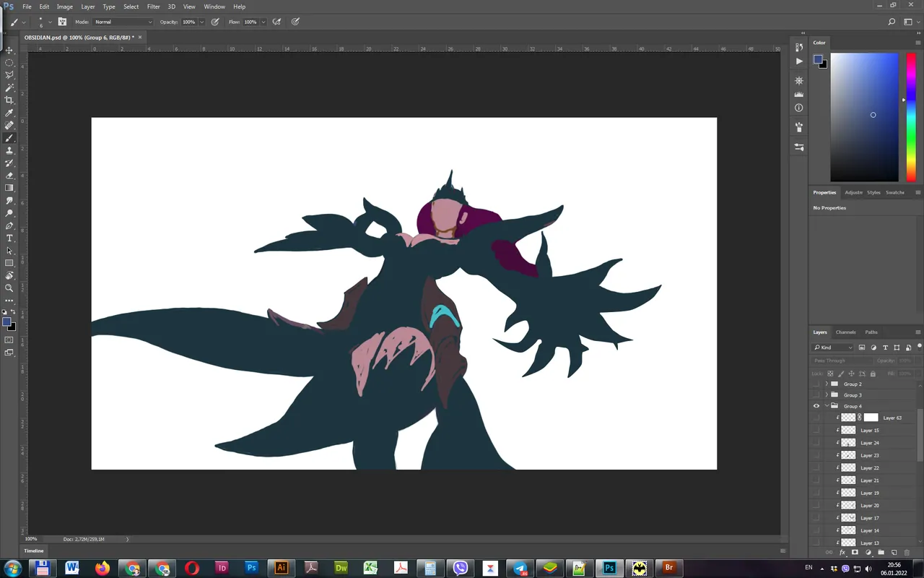Show Group 2 by its visibility box
This screenshot has height=578, width=924.
(816, 384)
